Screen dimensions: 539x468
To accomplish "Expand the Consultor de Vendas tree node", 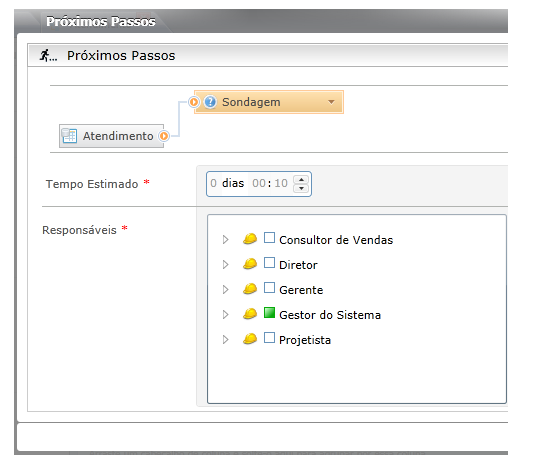I will tap(226, 240).
